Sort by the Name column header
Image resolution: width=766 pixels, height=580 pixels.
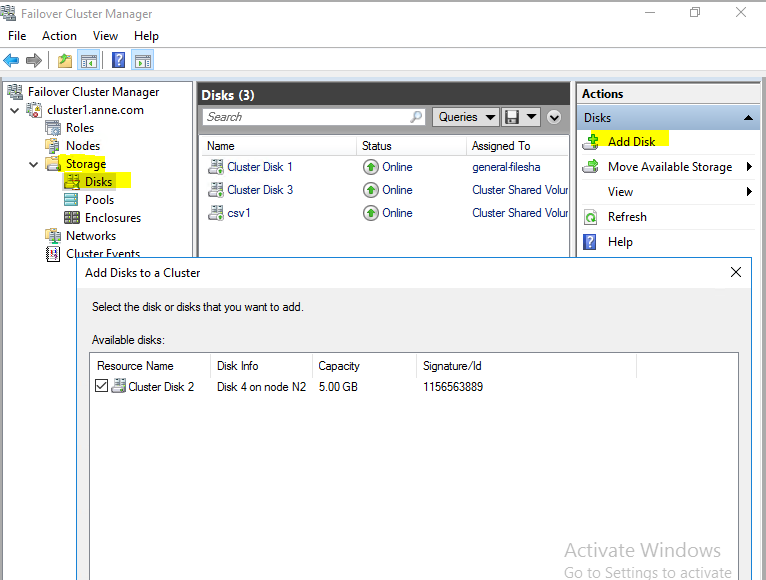279,146
